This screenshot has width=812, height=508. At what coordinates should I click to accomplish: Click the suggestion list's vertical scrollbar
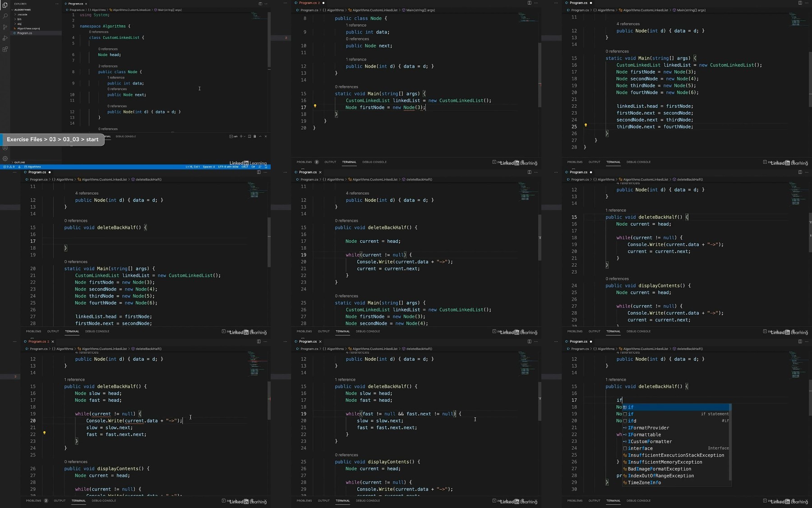tap(730, 442)
